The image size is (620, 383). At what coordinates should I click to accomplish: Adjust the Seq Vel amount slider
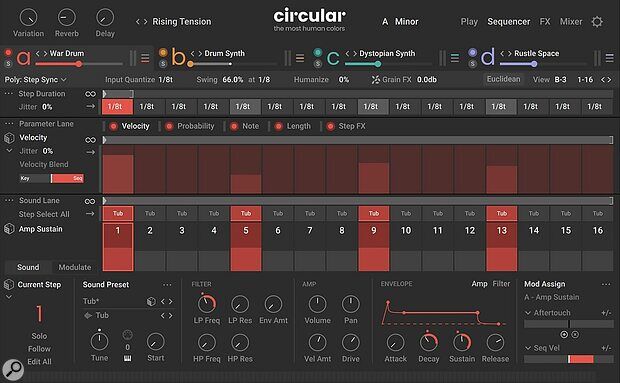click(x=569, y=359)
